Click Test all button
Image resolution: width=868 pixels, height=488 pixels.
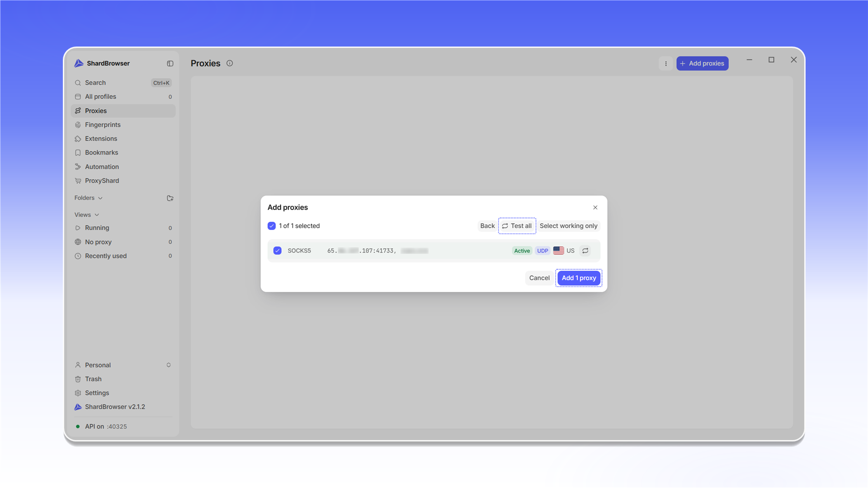point(517,226)
